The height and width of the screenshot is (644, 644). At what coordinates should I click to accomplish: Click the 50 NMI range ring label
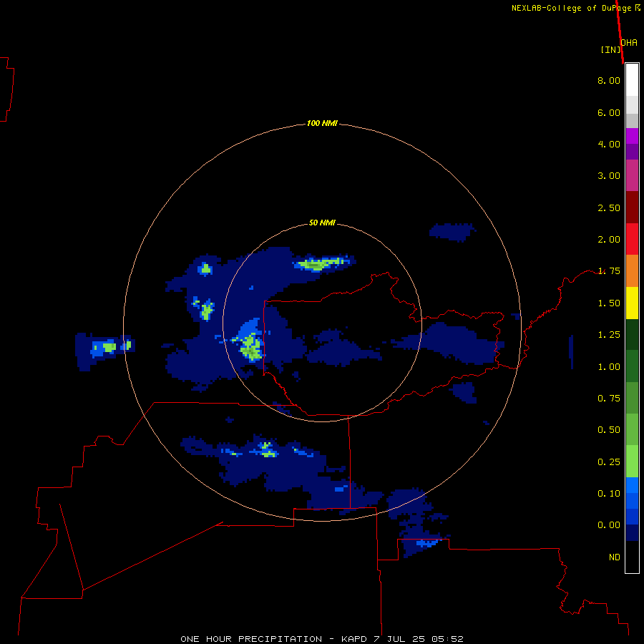tap(322, 223)
